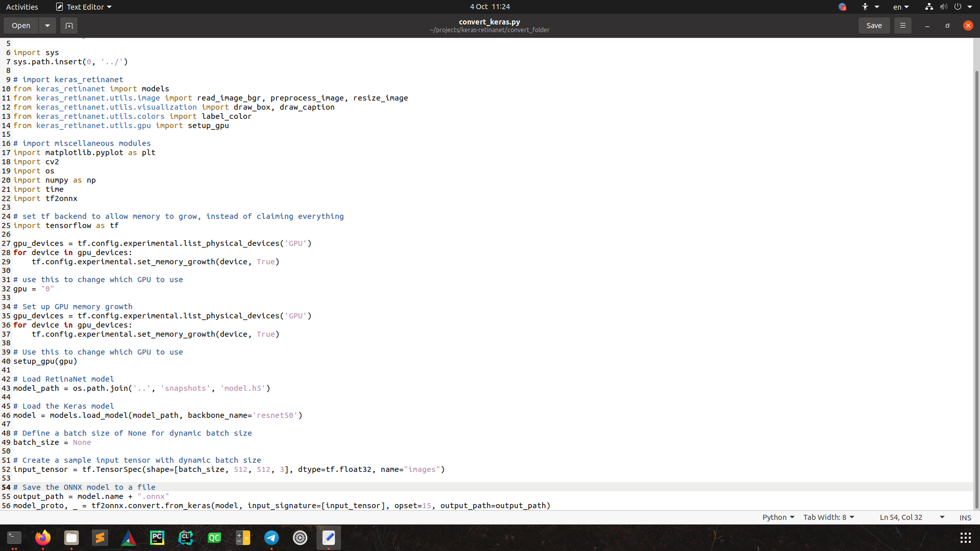Viewport: 980px width, 551px height.
Task: Open the hamburger menu in the header bar
Action: pyautogui.click(x=902, y=26)
